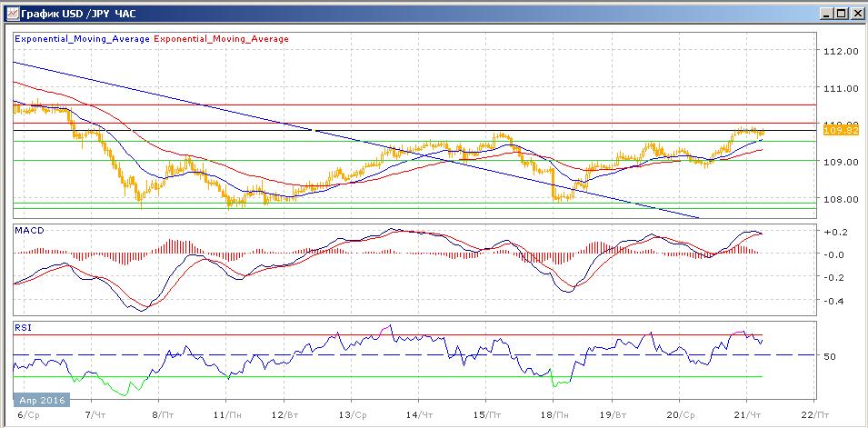
Task: Click the 112.00 price axis label
Action: 841,52
